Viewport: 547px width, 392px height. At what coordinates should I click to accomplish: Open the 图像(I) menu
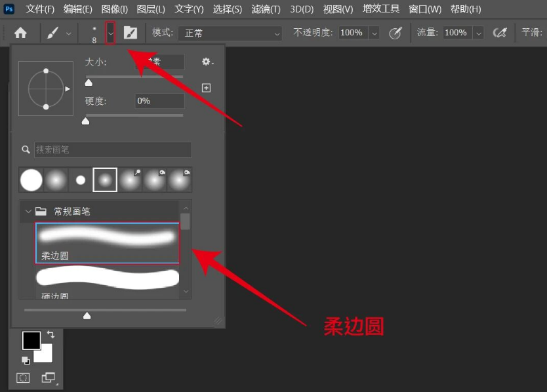114,9
